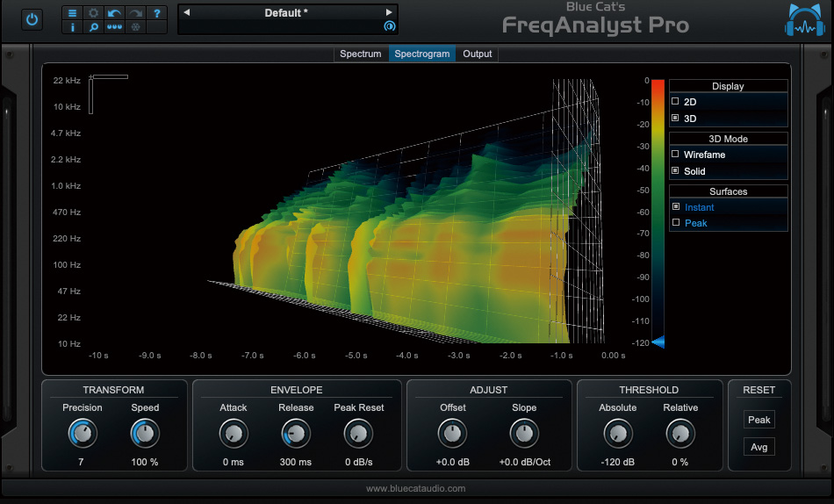Click the Blue Cat headphones logo
The height and width of the screenshot is (504, 834).
pyautogui.click(x=805, y=20)
